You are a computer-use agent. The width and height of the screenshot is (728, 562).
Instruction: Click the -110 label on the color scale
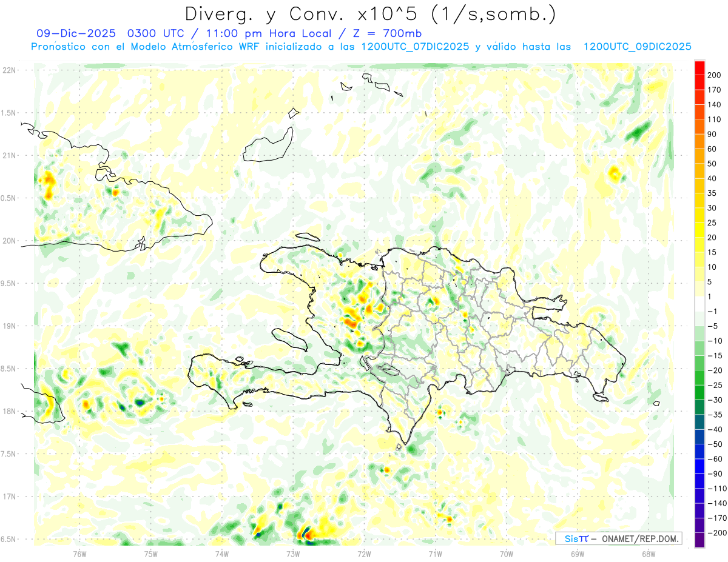pyautogui.click(x=716, y=489)
